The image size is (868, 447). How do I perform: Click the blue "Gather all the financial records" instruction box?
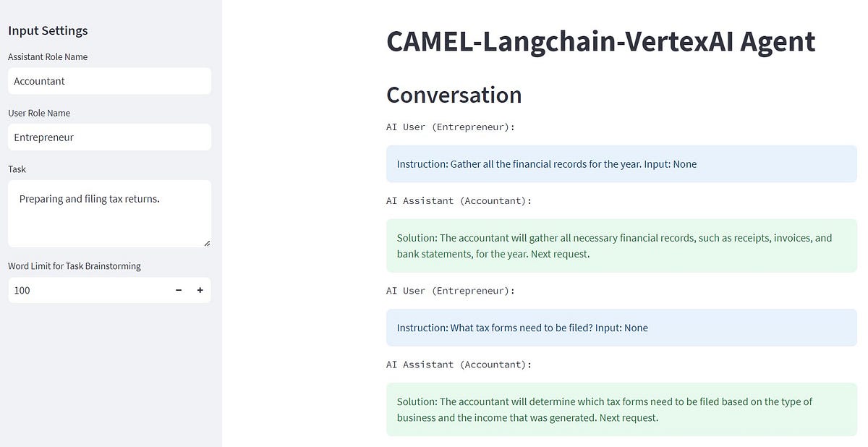coord(621,164)
